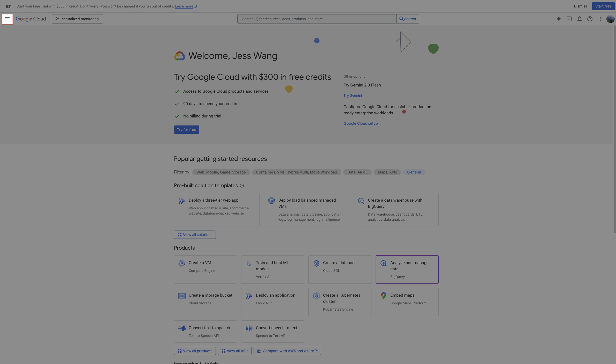616x364 pixels.
Task: Click the Google Maps pin icon
Action: [x=384, y=296]
